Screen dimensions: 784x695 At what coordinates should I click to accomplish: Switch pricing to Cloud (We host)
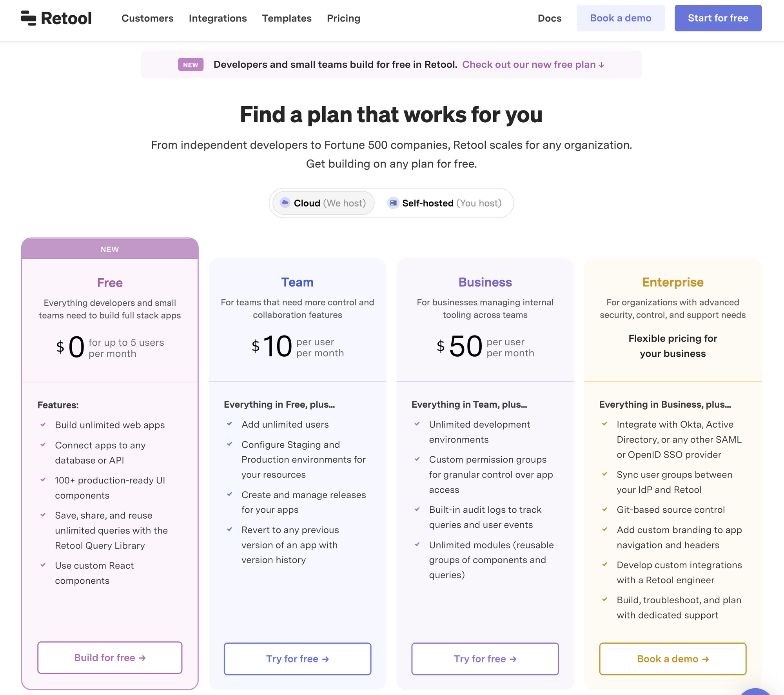click(323, 203)
